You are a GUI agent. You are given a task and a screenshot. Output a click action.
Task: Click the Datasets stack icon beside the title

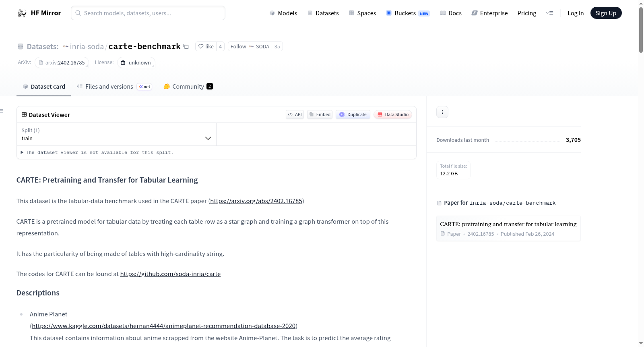tap(21, 47)
